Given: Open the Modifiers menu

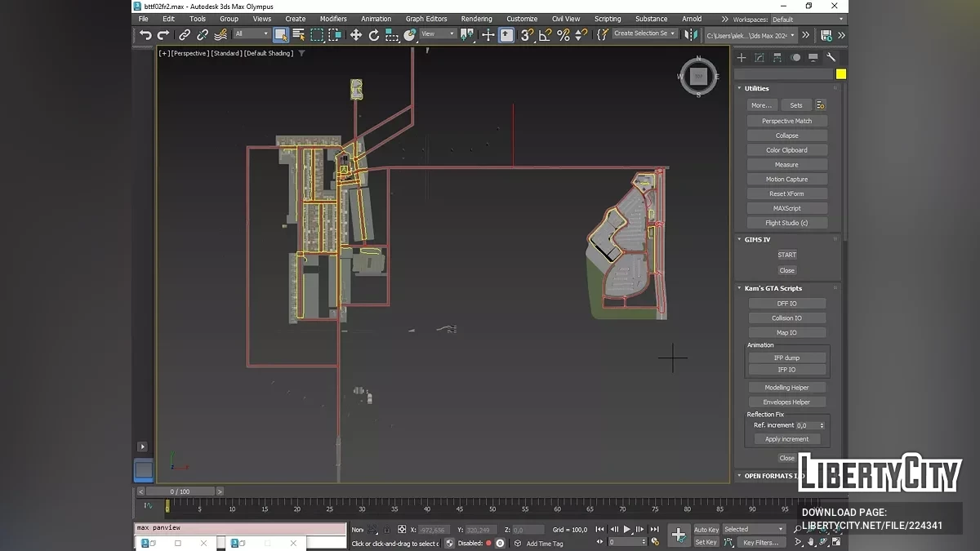Looking at the screenshot, I should [333, 19].
